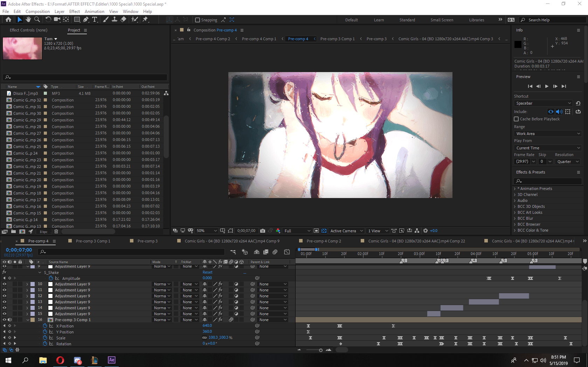Select the Zoom magnifier tool
Screen dimensions: 588x367
pyautogui.click(x=37, y=20)
